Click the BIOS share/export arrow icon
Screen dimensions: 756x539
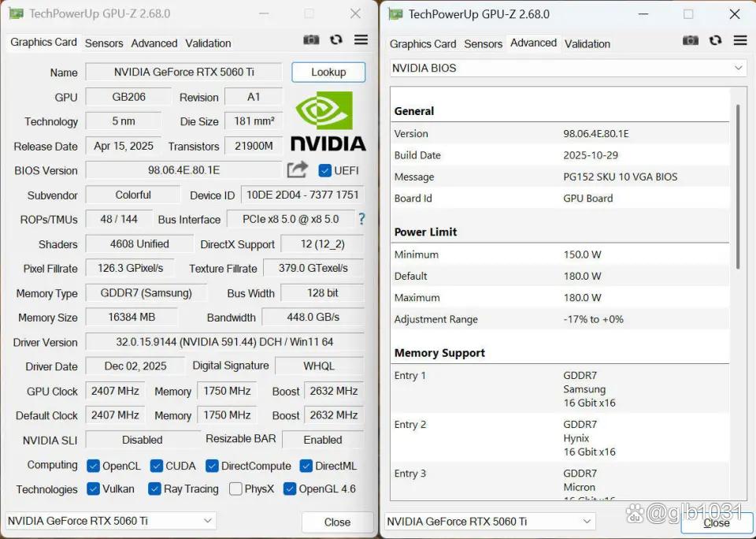(297, 169)
